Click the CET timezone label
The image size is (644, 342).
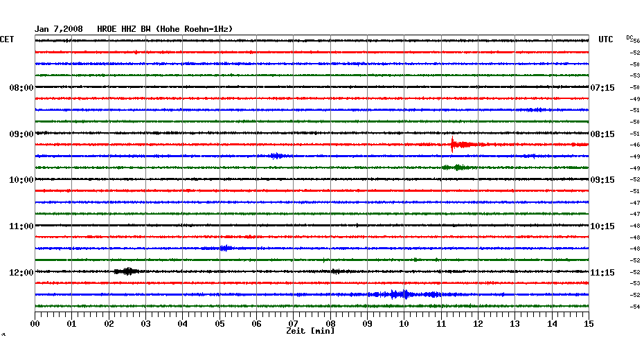(x=6, y=39)
